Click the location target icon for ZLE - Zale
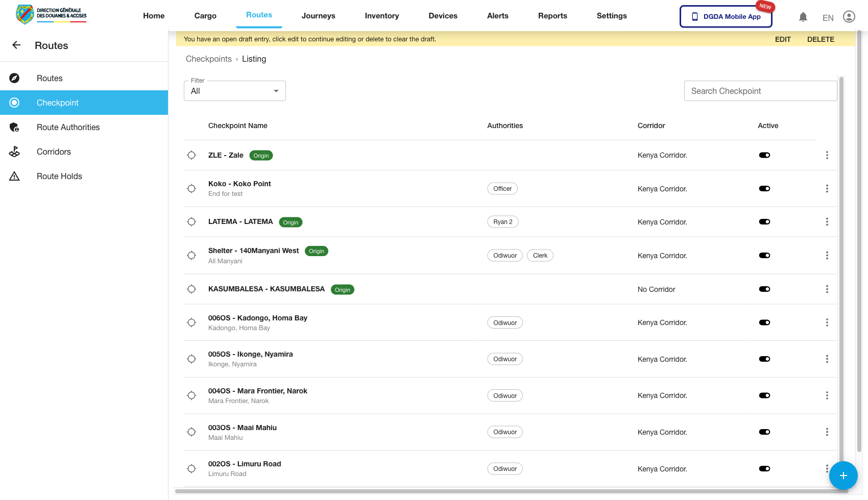 coord(191,155)
